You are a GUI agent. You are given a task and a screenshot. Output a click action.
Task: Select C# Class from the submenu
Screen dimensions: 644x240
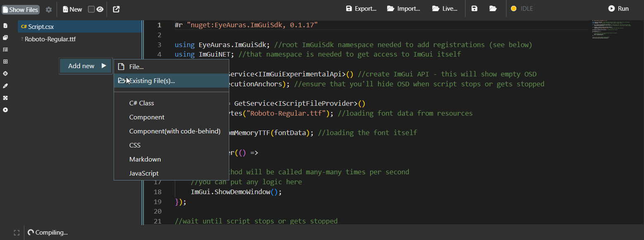[142, 103]
